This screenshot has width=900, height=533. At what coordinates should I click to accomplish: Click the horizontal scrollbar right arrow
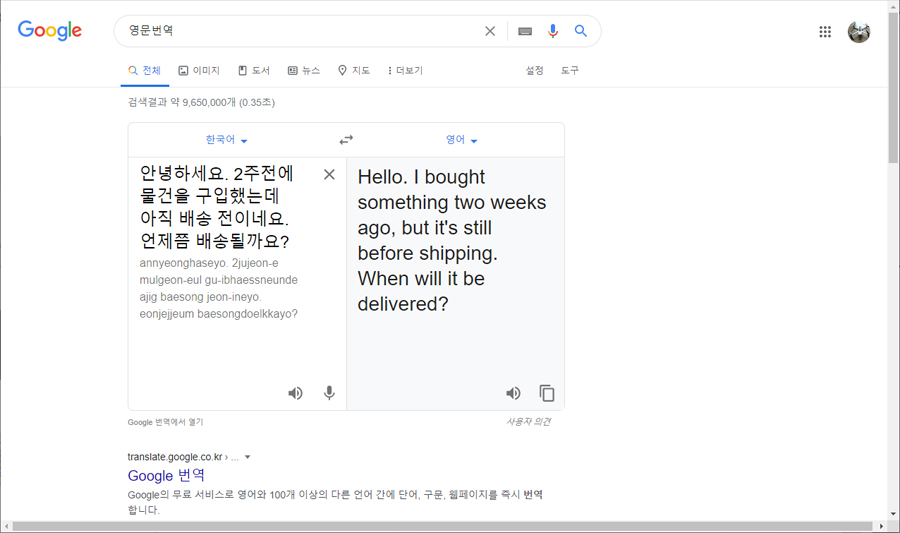(882, 526)
